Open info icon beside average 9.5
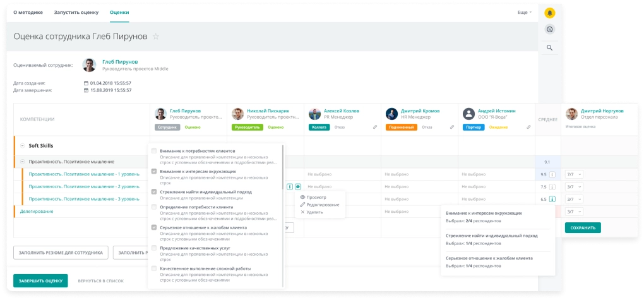Image resolution: width=644 pixels, height=300 pixels. click(552, 175)
